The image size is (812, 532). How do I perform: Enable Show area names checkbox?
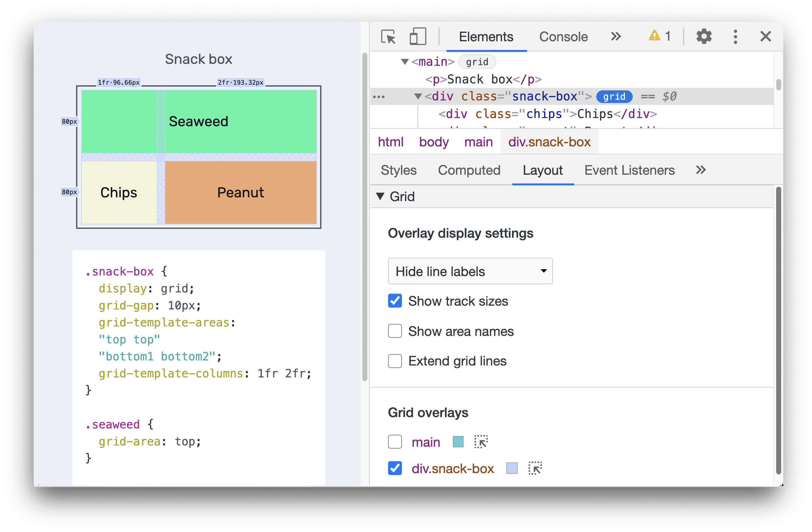394,331
